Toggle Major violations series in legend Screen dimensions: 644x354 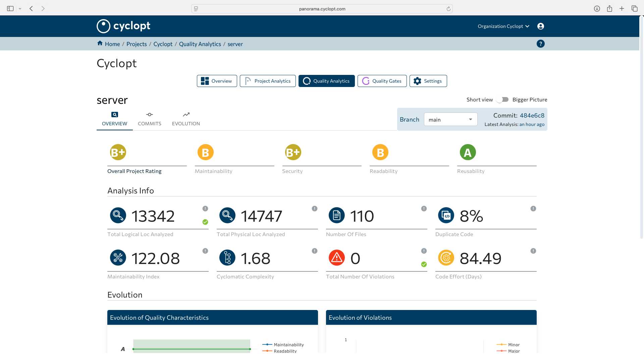click(508, 351)
